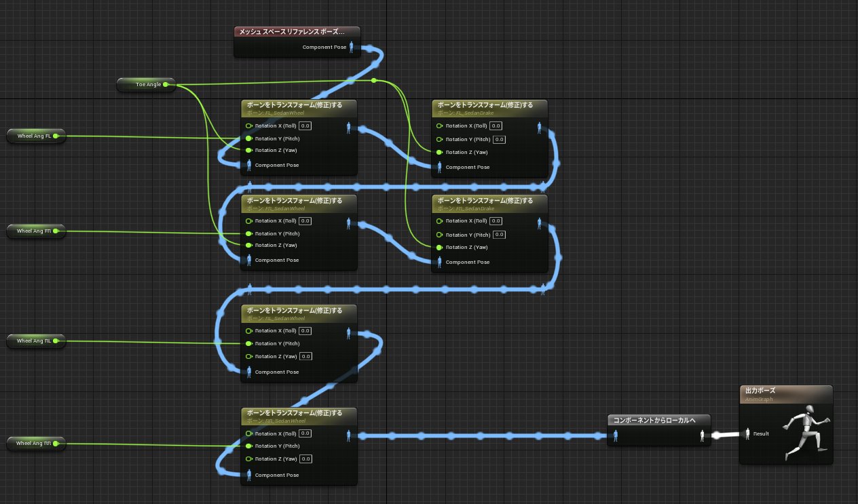Select the コンポーネントからローカルへ conversion node
858x504 pixels.
click(x=655, y=420)
